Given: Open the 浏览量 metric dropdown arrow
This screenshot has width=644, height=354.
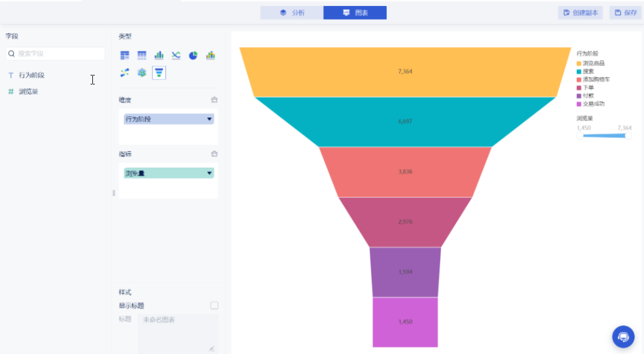Looking at the screenshot, I should 209,173.
